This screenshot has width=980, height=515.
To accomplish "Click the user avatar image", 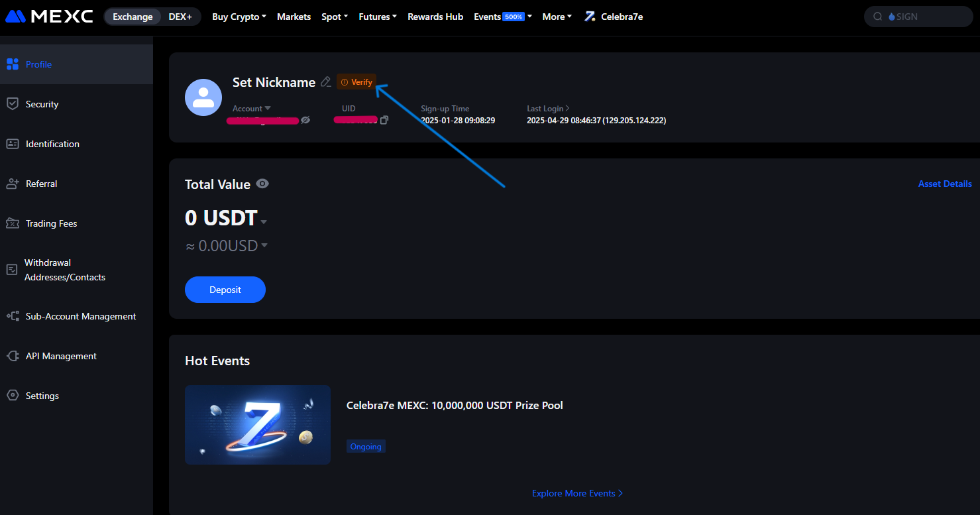I will (203, 97).
